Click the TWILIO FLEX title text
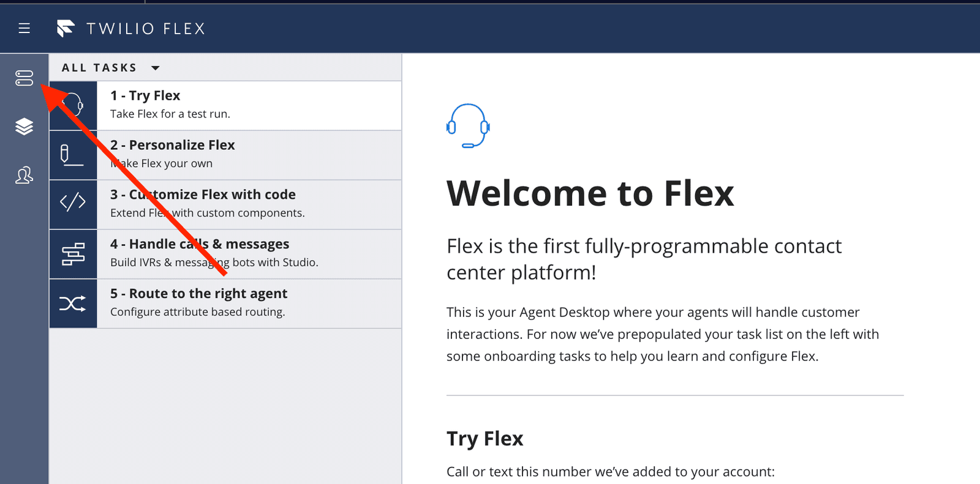 [146, 29]
